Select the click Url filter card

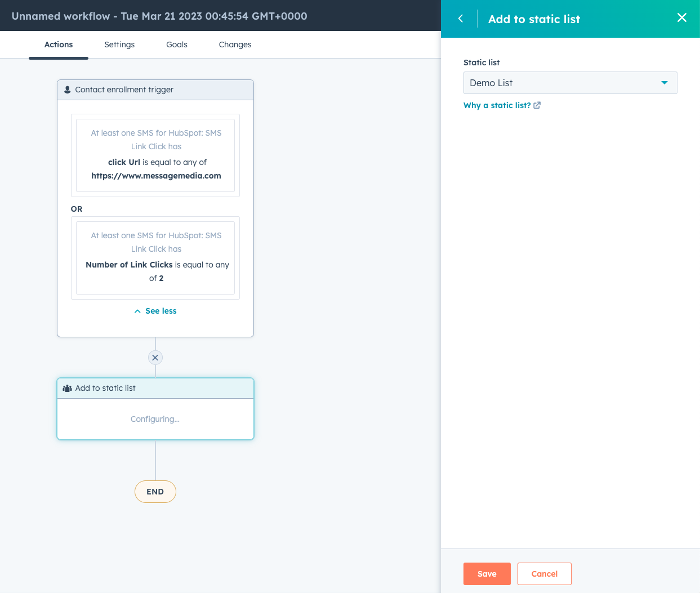pyautogui.click(x=155, y=155)
